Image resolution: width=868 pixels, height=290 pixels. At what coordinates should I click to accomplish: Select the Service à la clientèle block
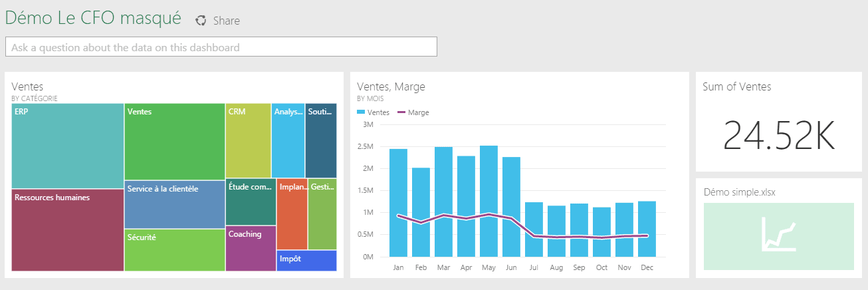tap(174, 204)
